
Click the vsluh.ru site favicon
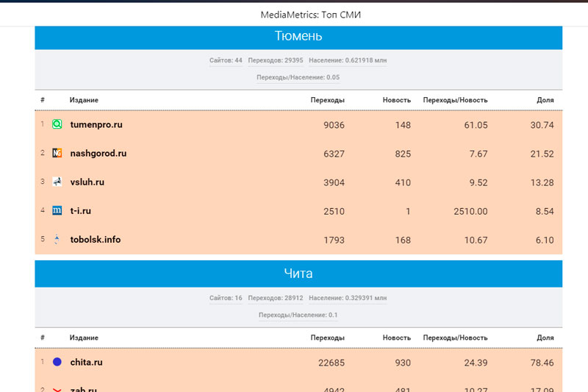[x=57, y=182]
